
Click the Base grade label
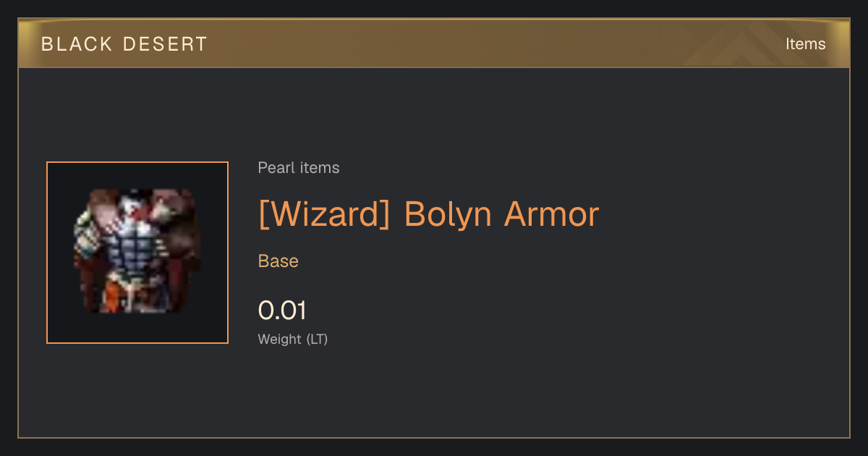pyautogui.click(x=278, y=261)
